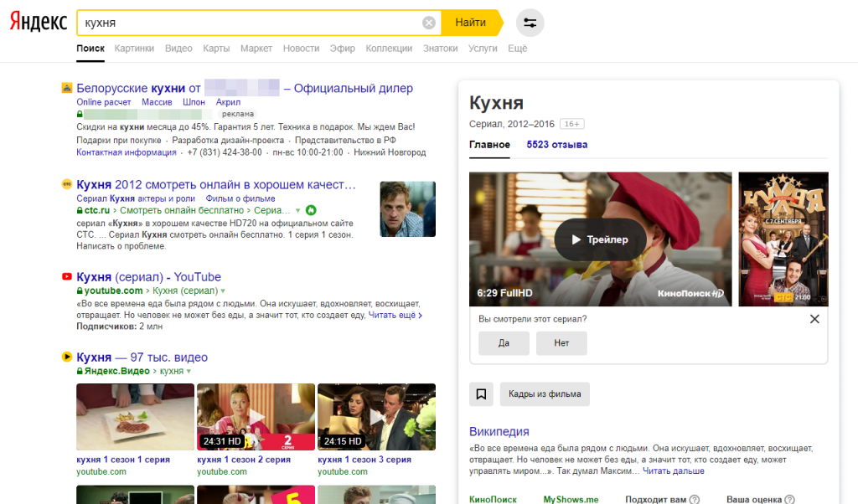
Task: Click the YouTube favicon beside Кухня (сериал)
Action: (67, 276)
